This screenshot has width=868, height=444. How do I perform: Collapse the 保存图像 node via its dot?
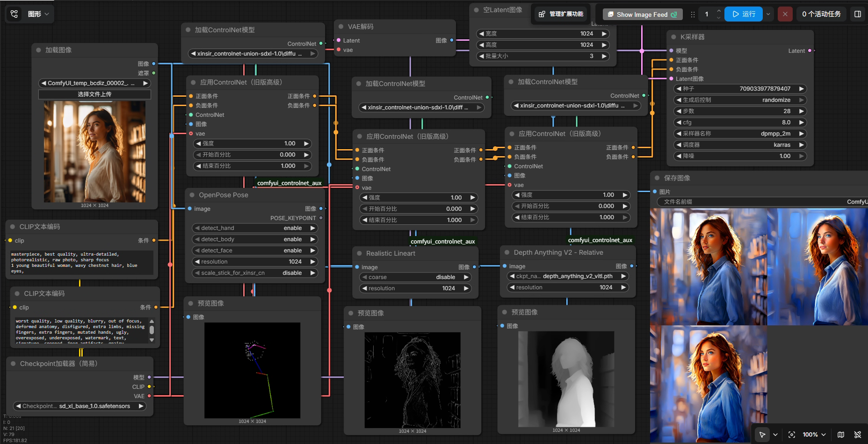[658, 178]
